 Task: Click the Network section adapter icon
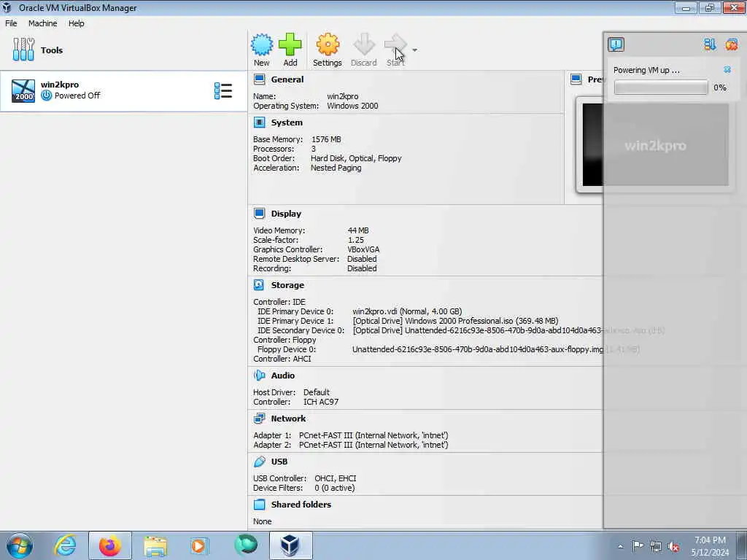pyautogui.click(x=259, y=418)
